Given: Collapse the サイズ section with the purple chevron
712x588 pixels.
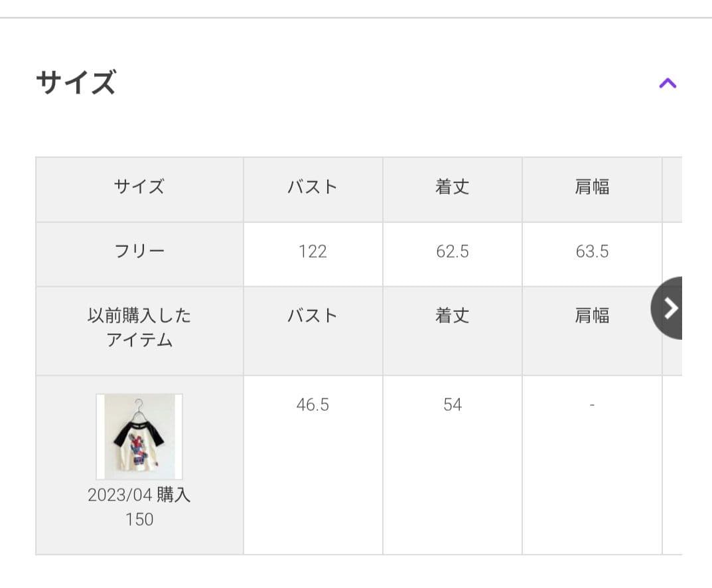Looking at the screenshot, I should (668, 83).
